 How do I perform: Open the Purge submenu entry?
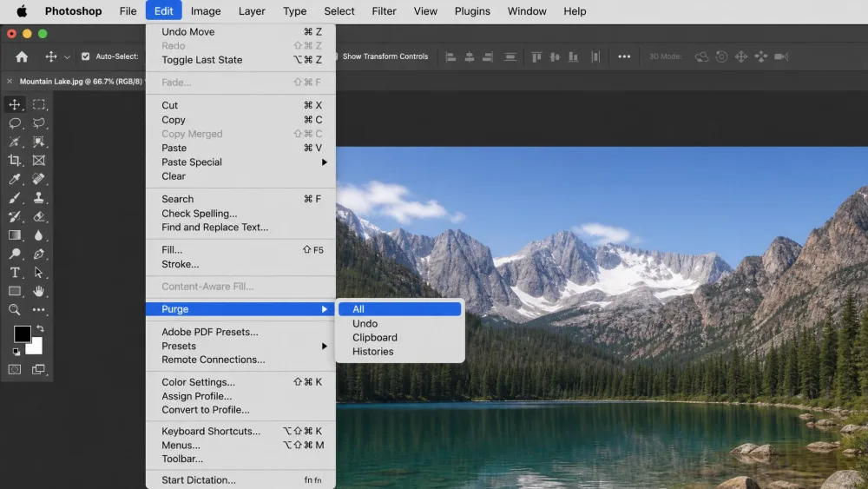click(x=241, y=309)
